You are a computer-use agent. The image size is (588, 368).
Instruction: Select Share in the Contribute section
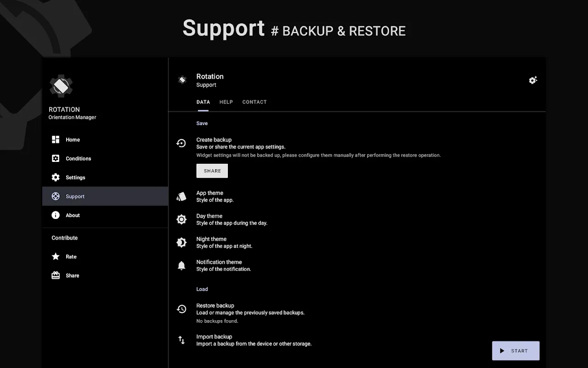(105, 276)
